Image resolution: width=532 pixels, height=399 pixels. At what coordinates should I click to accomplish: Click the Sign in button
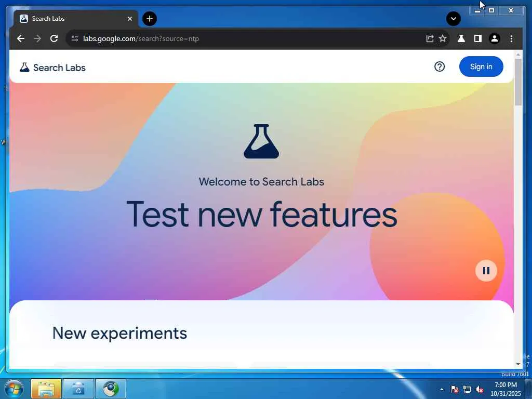481,66
